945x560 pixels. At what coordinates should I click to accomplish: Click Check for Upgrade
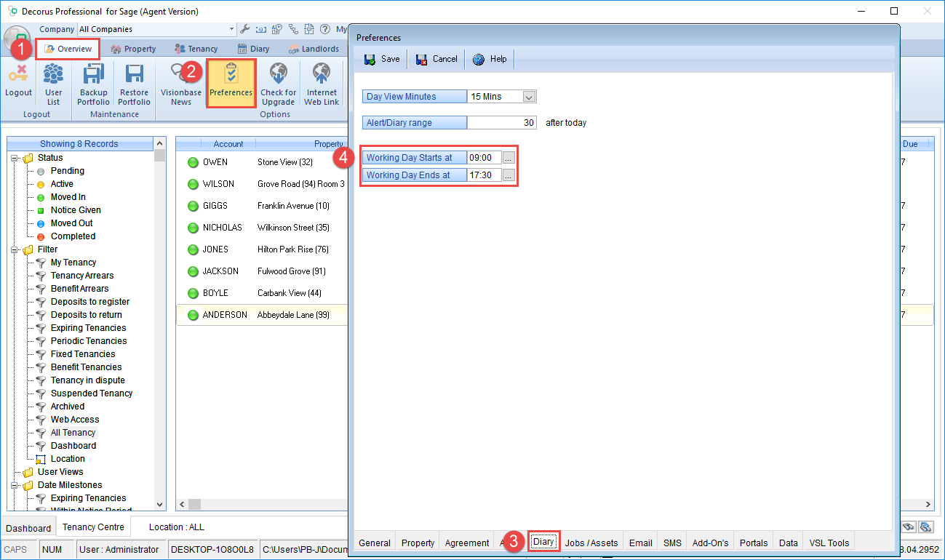point(278,84)
